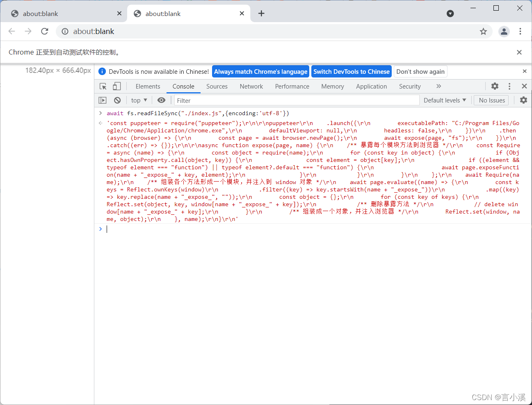
Task: Dismiss the automated test software infobar
Action: (x=519, y=52)
